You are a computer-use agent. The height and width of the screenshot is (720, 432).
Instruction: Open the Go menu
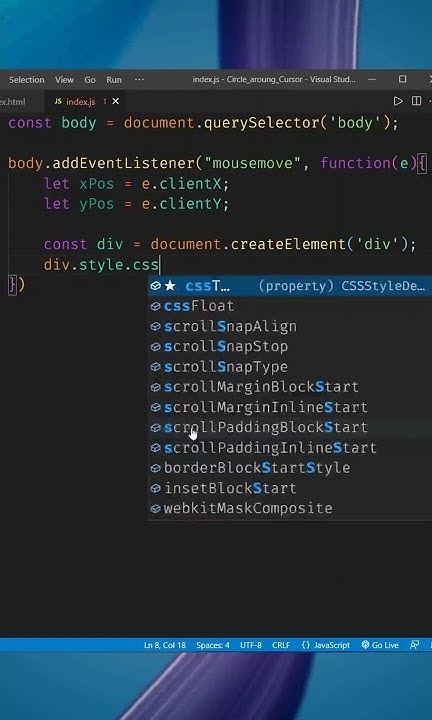90,80
